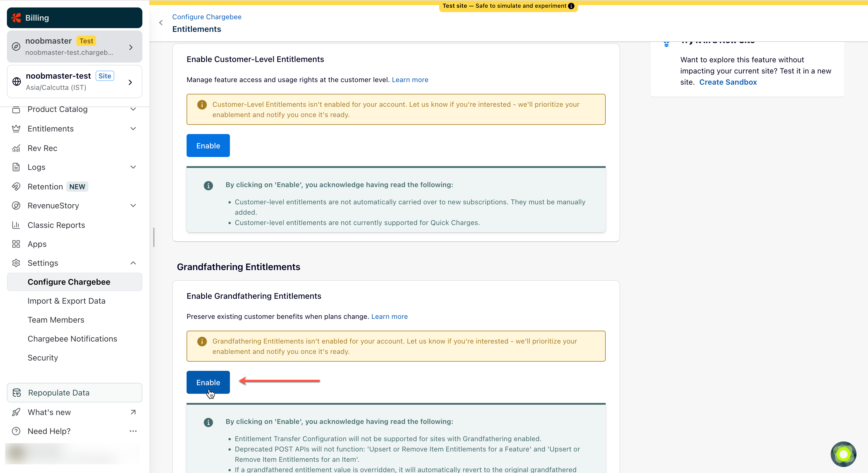Enable Grandfathering Entitlements
The width and height of the screenshot is (868, 473).
[208, 382]
